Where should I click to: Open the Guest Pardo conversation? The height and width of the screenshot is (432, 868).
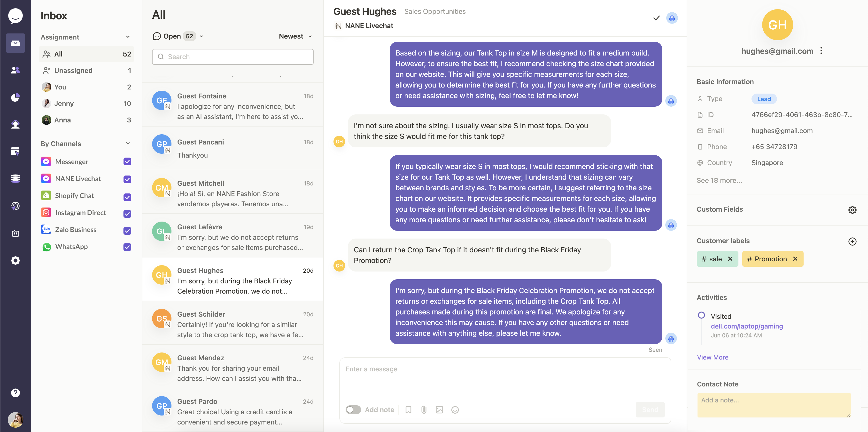(232, 410)
